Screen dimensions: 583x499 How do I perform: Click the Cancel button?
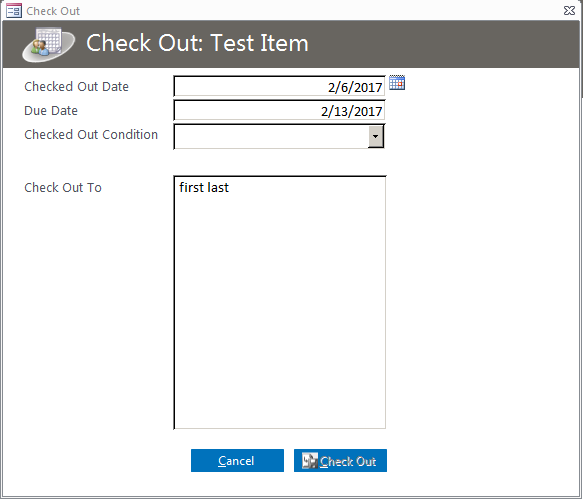237,461
